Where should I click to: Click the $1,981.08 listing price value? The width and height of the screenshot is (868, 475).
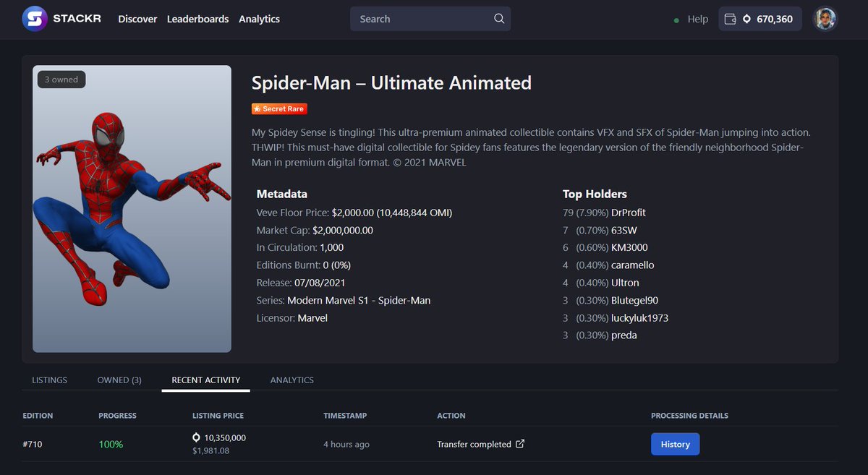click(210, 450)
